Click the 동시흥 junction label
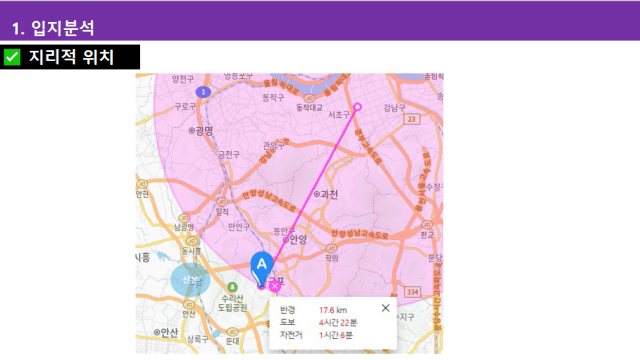This screenshot has width=640, height=360. (191, 251)
